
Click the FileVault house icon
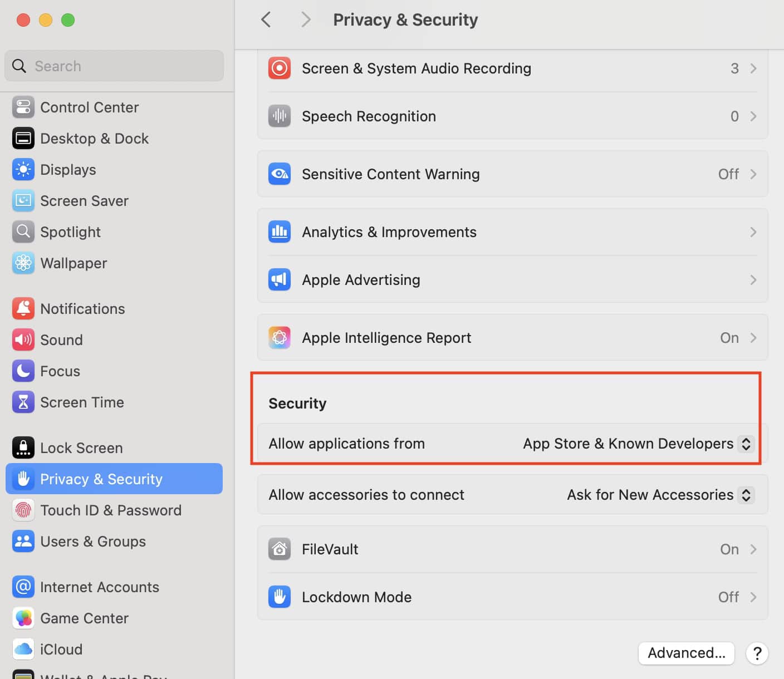pos(280,549)
